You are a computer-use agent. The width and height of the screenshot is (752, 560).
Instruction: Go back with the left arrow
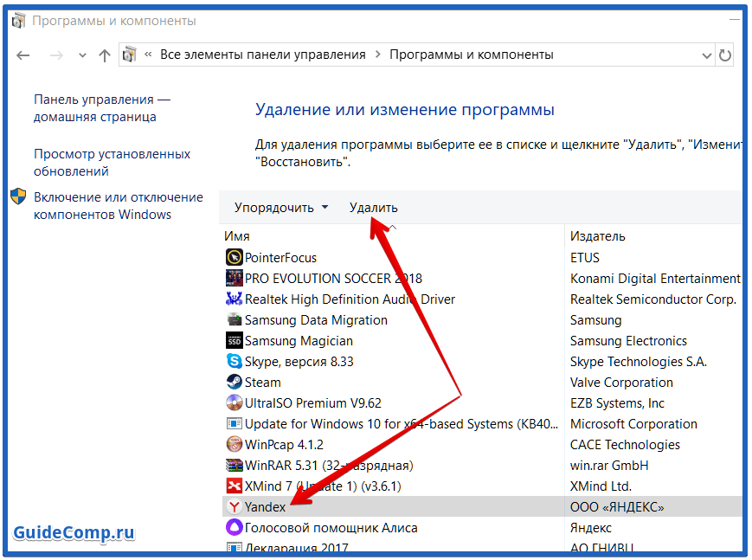click(x=23, y=55)
